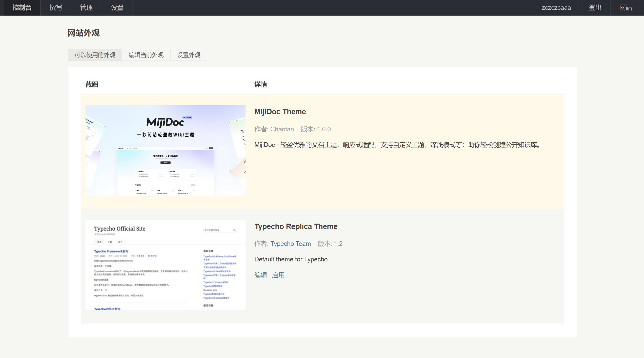Click the Typecho Replica theme screenshot thumbnail
The width and height of the screenshot is (644, 358).
(x=165, y=265)
